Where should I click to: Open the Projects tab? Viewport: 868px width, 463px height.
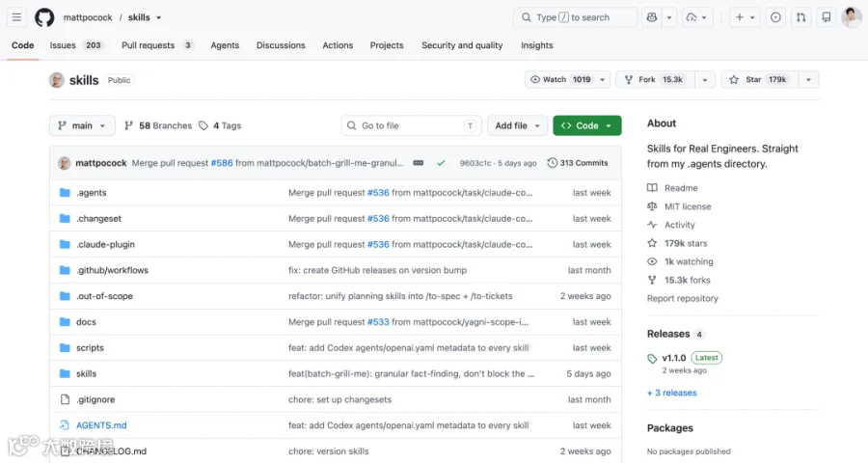click(x=387, y=45)
